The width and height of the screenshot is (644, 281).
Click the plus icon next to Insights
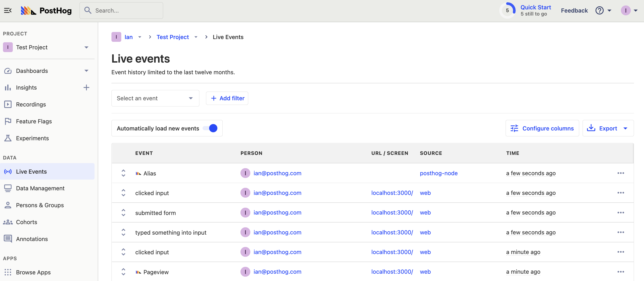pos(86,87)
